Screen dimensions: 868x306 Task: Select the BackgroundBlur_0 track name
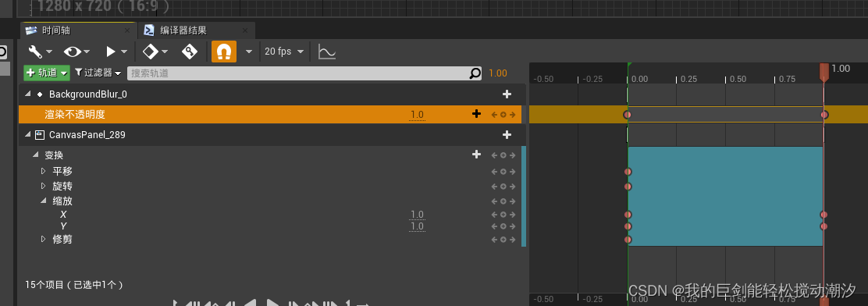(87, 94)
